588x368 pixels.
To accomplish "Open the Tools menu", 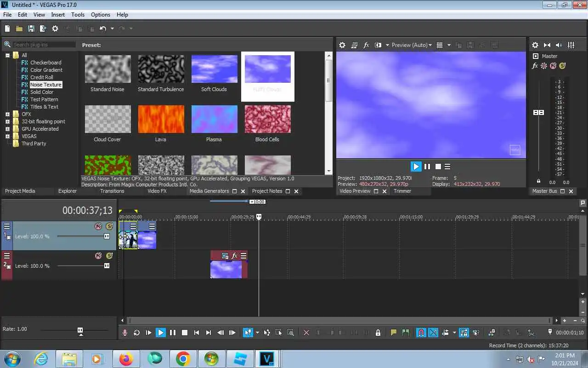I will click(x=78, y=15).
